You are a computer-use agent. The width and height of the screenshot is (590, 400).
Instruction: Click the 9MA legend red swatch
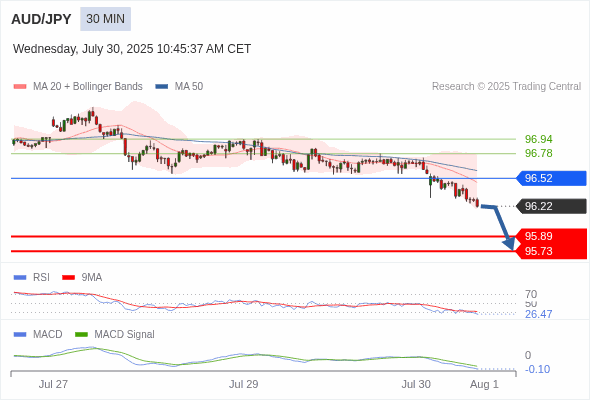[68, 278]
